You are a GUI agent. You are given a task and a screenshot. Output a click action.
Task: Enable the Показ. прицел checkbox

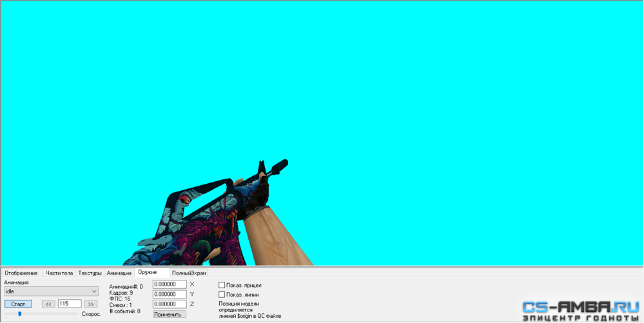tap(222, 285)
